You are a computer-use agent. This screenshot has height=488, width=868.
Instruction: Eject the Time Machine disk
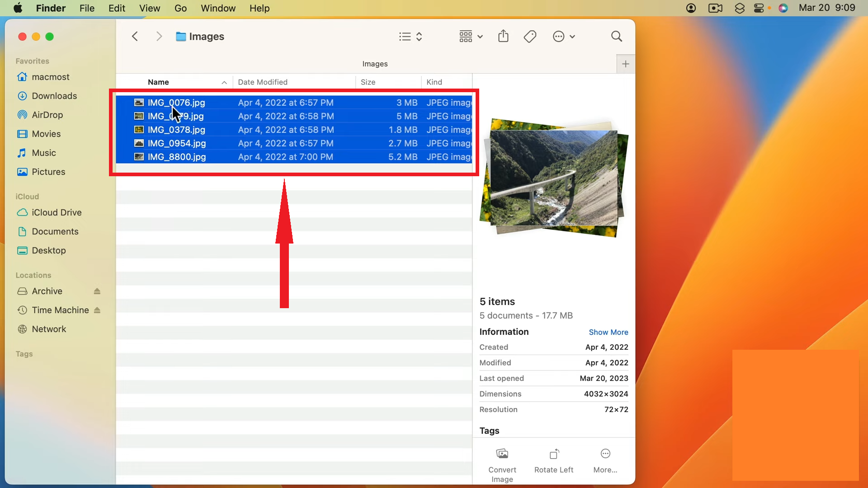pos(97,310)
